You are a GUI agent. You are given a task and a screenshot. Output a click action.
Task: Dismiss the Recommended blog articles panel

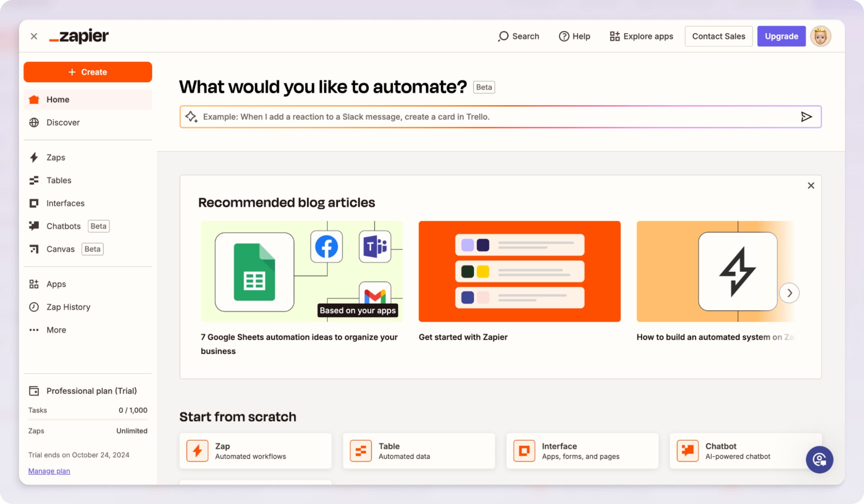click(x=811, y=185)
